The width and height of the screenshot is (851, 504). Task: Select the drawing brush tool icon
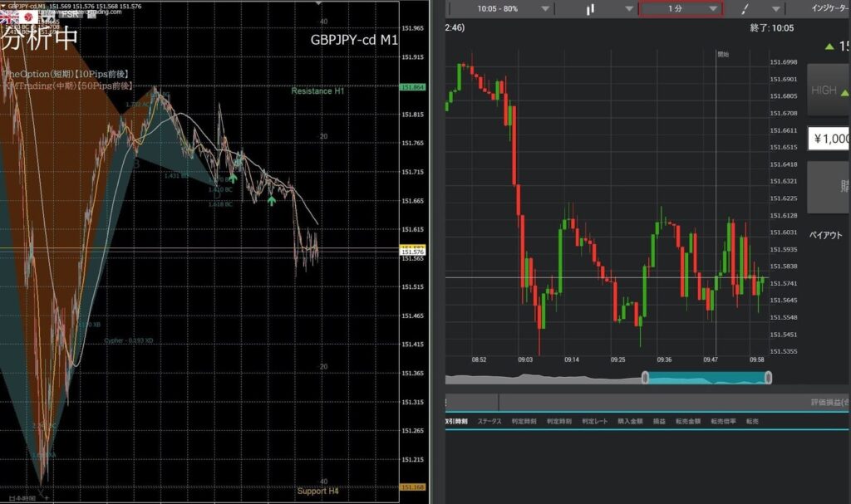tap(745, 8)
